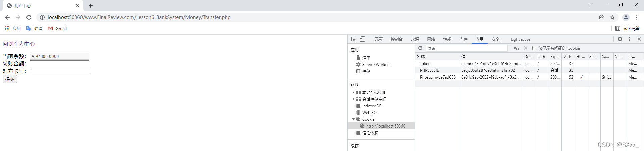This screenshot has height=151, width=644.
Task: Open a new browser tab
Action: (x=91, y=6)
